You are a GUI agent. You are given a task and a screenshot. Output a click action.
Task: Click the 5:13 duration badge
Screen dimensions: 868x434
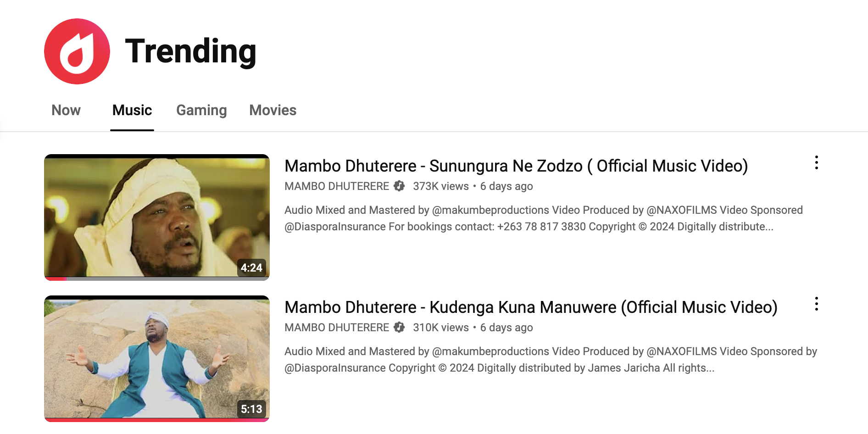point(251,409)
